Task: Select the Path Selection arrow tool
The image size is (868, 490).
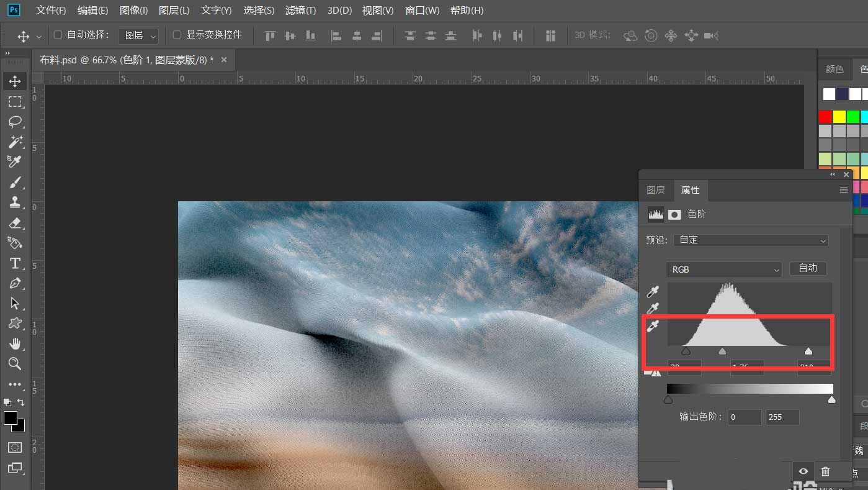Action: point(15,303)
